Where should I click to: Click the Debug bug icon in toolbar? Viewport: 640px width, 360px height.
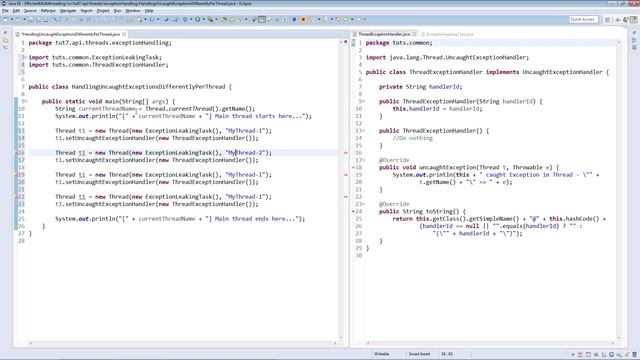click(x=185, y=19)
